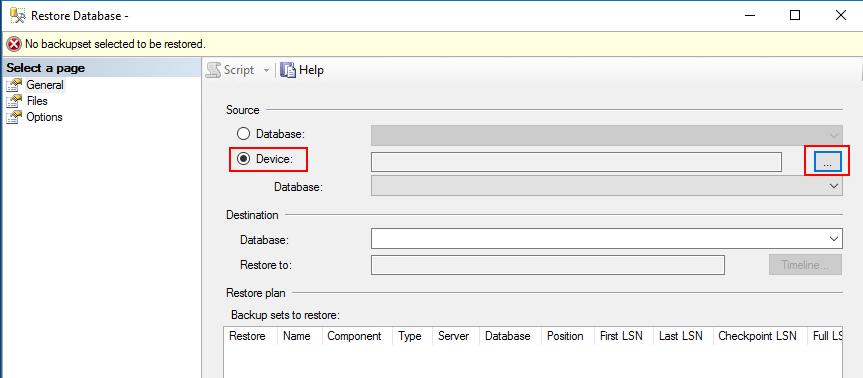Click the Script toolbar icon
The height and width of the screenshot is (378, 863).
click(x=214, y=70)
